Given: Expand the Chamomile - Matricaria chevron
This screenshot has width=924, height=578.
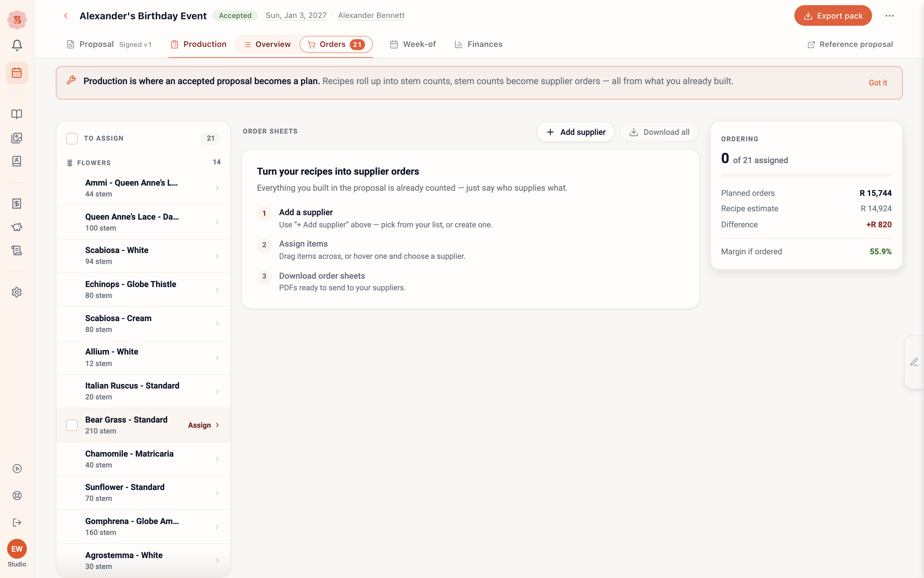Looking at the screenshot, I should pyautogui.click(x=217, y=459).
